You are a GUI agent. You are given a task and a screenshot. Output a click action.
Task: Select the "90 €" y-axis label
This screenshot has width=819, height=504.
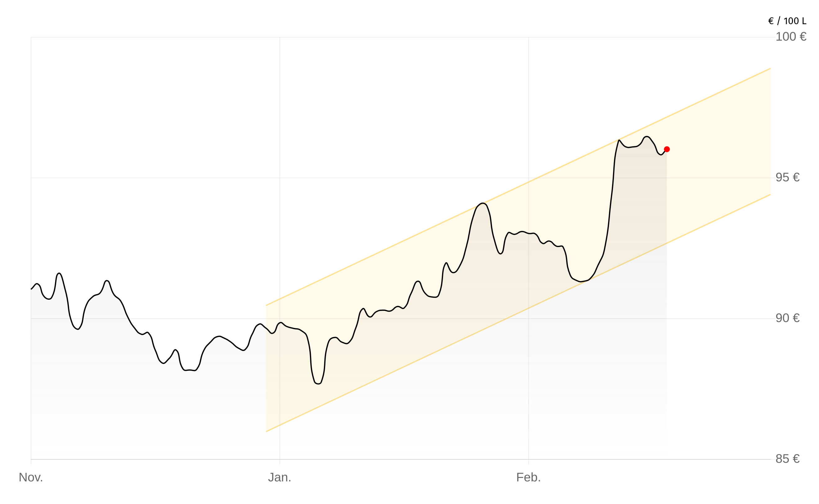(x=787, y=318)
